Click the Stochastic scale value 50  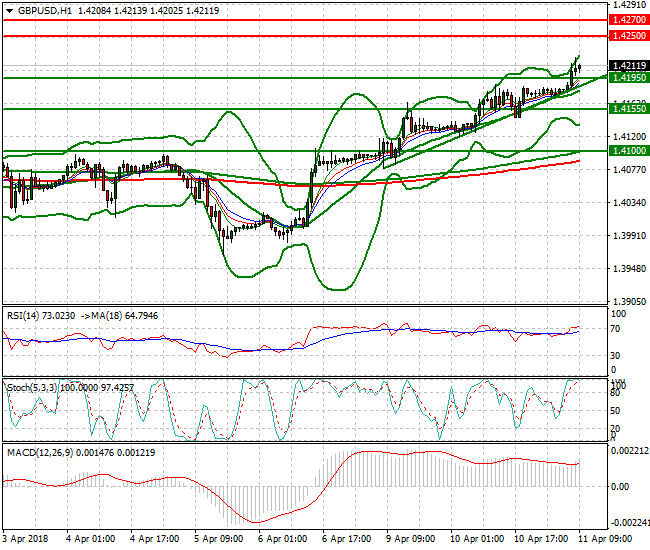(x=616, y=411)
